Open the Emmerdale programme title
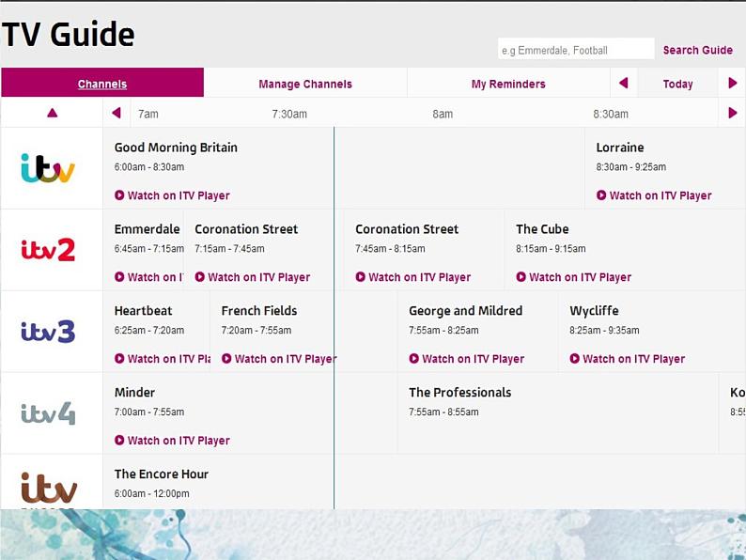Screen dimensions: 746x560 point(147,229)
